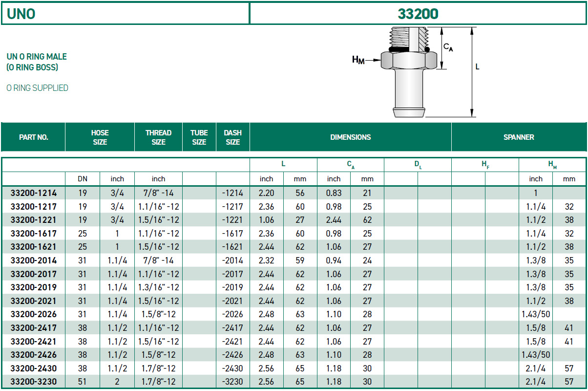588x391 pixels.
Task: Select part number 33200-2019
Action: [x=33, y=287]
